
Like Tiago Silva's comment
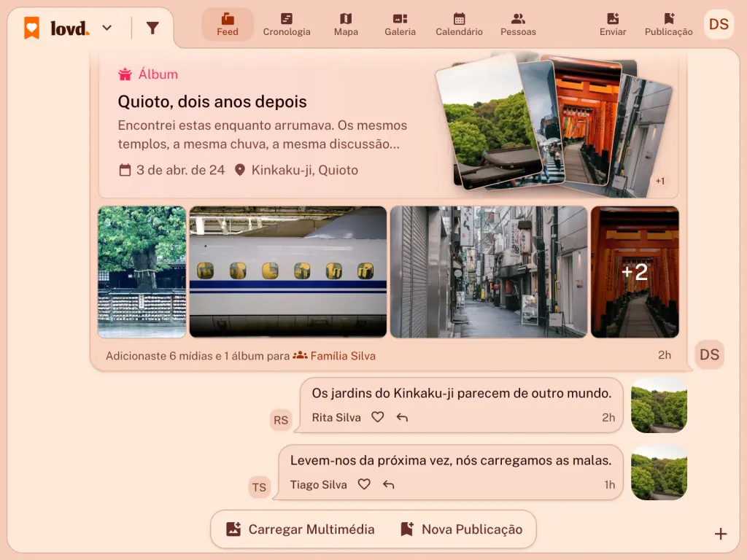pyautogui.click(x=364, y=484)
